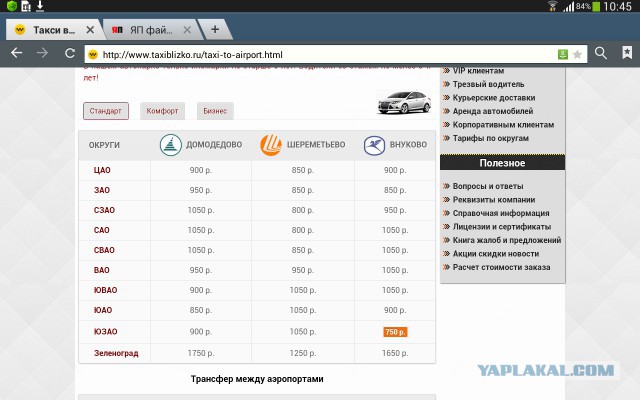
Task: Open the Книга жалоб и предложений link
Action: pos(507,240)
